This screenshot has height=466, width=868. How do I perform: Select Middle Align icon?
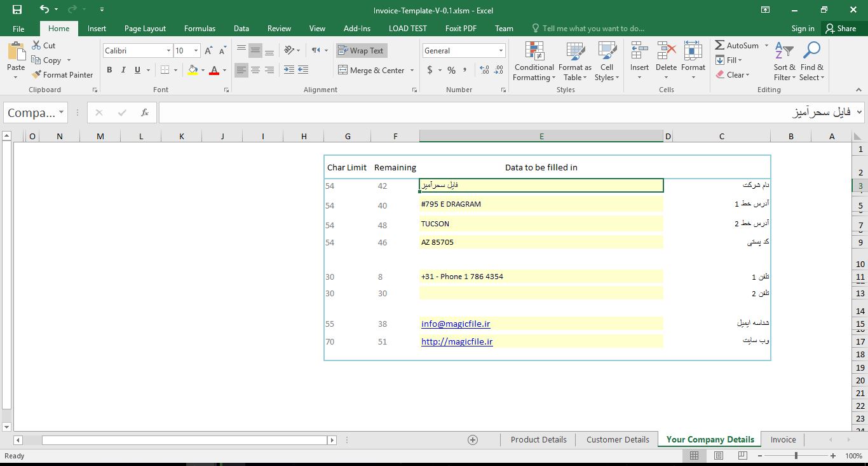click(x=255, y=50)
